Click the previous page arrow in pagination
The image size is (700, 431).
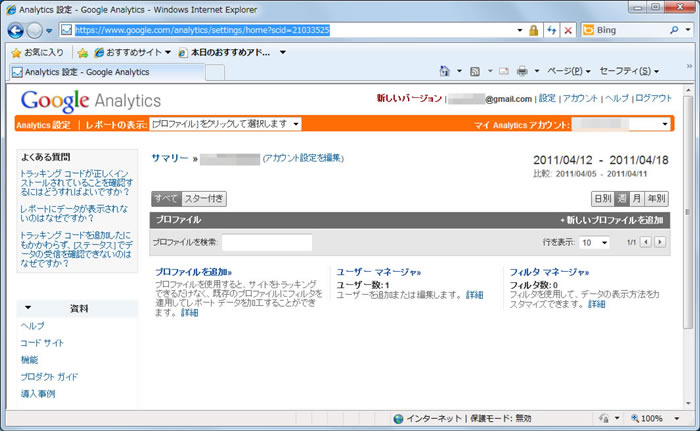[x=646, y=242]
